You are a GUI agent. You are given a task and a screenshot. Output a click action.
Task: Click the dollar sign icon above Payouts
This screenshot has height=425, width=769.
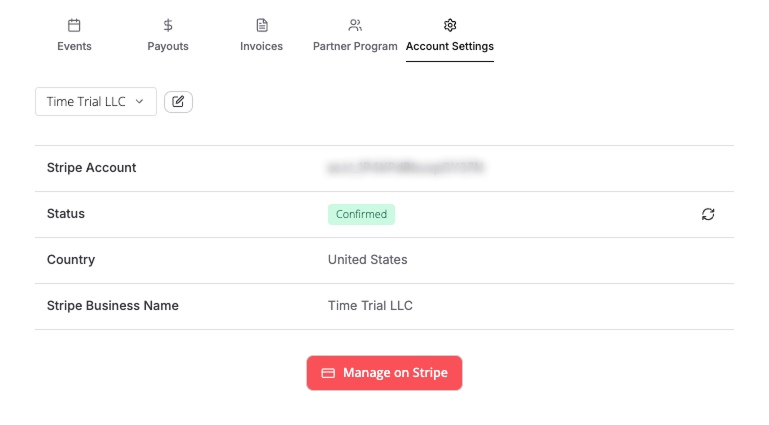[x=168, y=25]
